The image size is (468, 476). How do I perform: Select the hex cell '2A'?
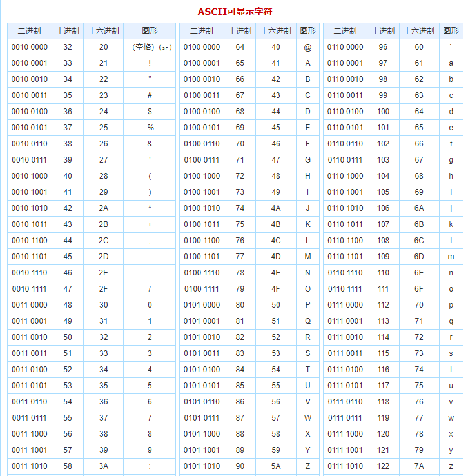point(103,208)
